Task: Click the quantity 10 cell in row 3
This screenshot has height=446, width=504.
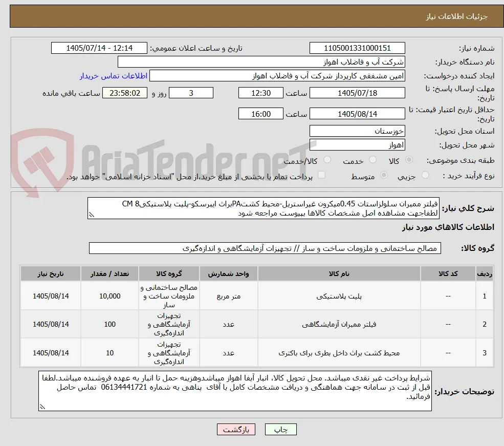Action: (109, 353)
